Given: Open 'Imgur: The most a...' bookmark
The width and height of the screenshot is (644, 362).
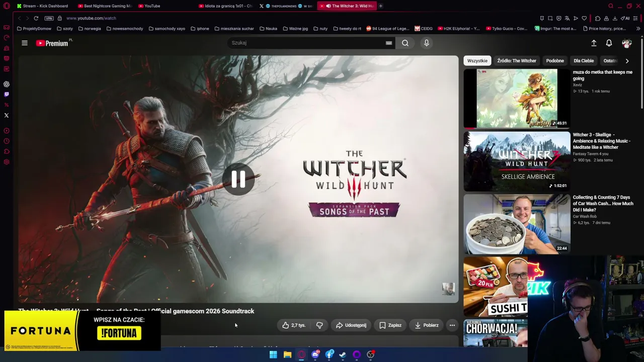Looking at the screenshot, I should click(555, 29).
